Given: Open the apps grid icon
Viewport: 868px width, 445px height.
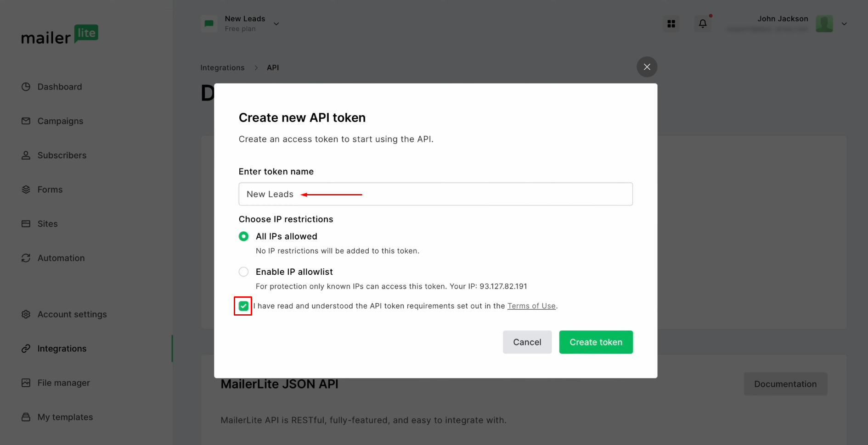Looking at the screenshot, I should point(671,23).
